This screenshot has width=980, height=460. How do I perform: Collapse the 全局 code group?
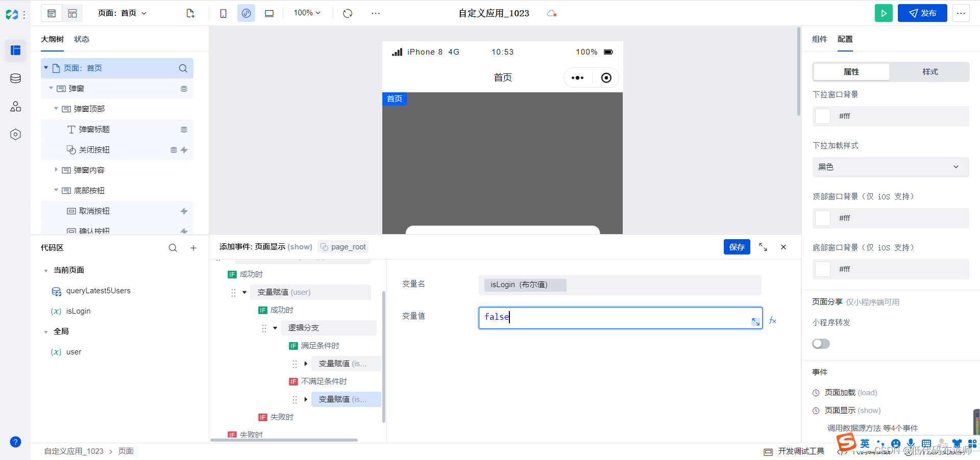[46, 332]
